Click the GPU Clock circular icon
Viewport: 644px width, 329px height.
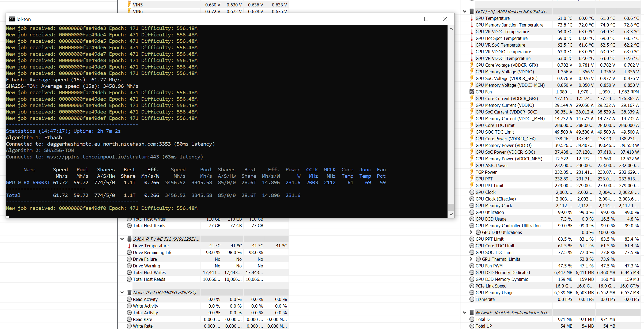point(472,192)
